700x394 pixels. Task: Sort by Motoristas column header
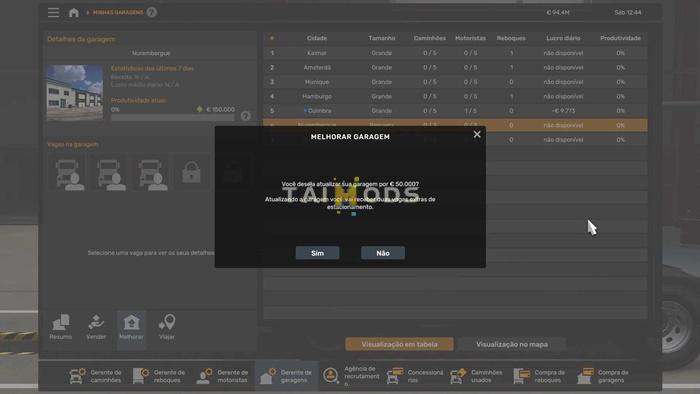tap(471, 38)
